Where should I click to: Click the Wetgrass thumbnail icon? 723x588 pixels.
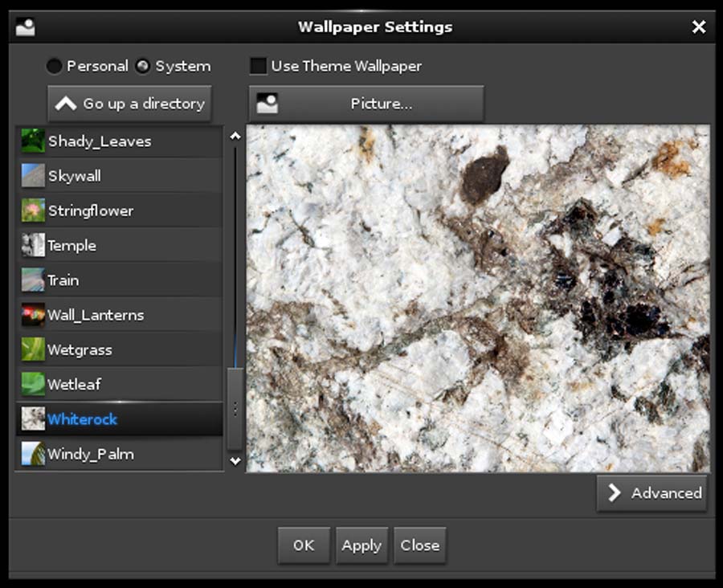[x=33, y=349]
